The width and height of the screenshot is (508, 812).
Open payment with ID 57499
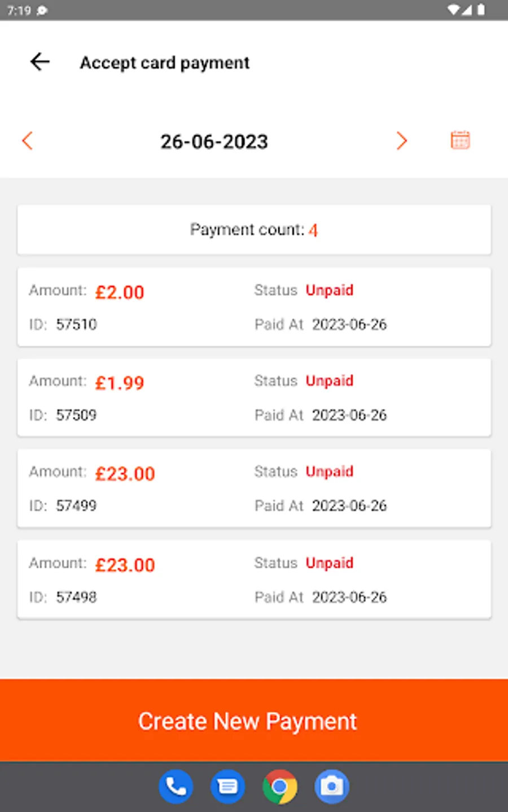click(254, 488)
